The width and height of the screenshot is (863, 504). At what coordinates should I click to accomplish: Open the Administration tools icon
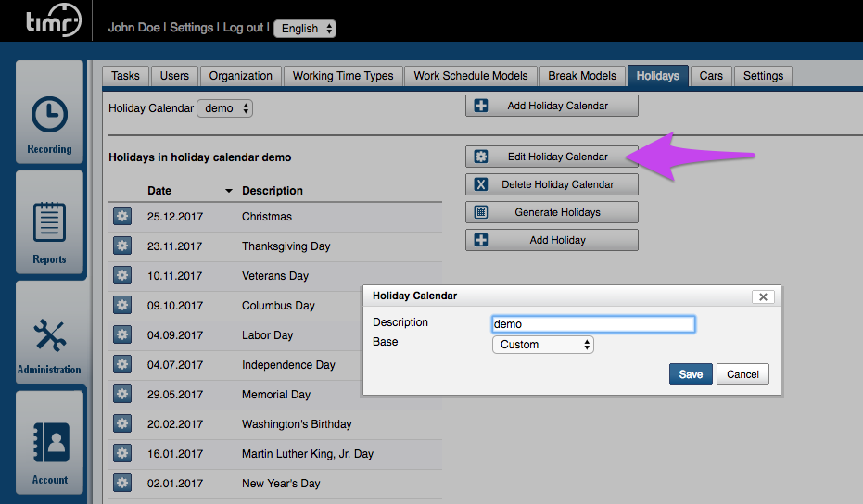tap(49, 335)
